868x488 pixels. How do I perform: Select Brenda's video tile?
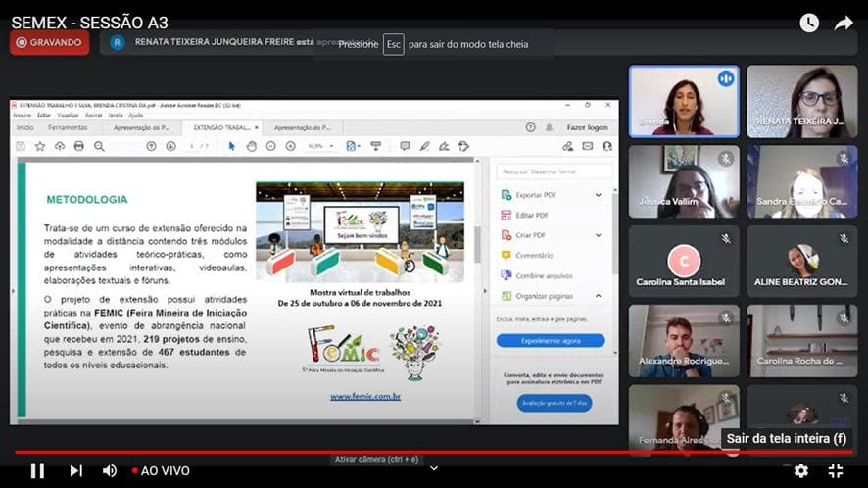click(x=684, y=101)
